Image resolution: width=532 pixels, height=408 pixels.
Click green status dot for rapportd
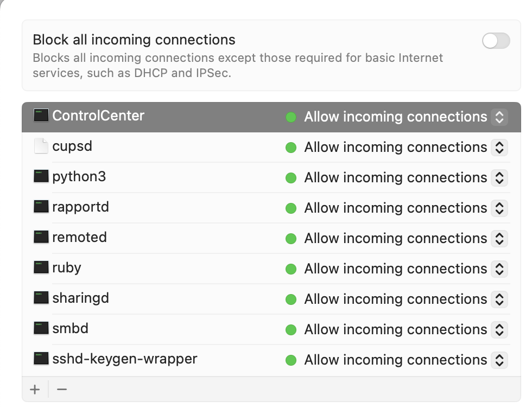(291, 208)
